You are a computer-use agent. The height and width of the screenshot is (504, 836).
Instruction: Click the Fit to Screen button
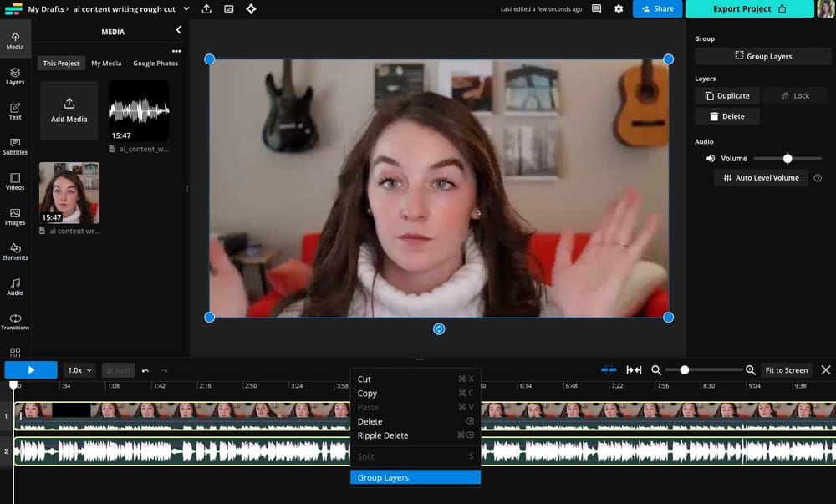coord(787,369)
